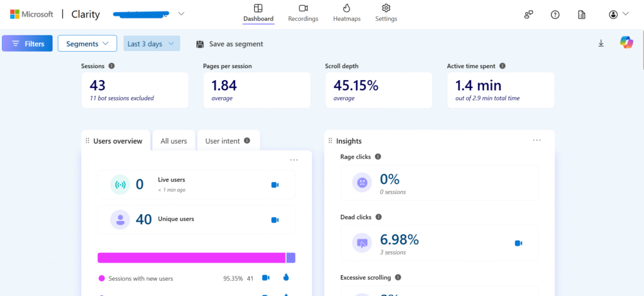The image size is (644, 296).
Task: Click the purple returning users bar segment
Action: click(x=291, y=258)
